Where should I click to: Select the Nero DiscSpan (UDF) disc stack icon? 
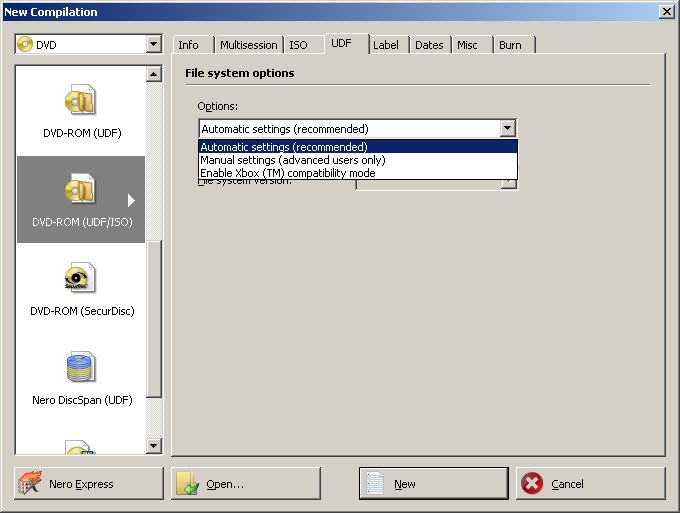pos(81,367)
